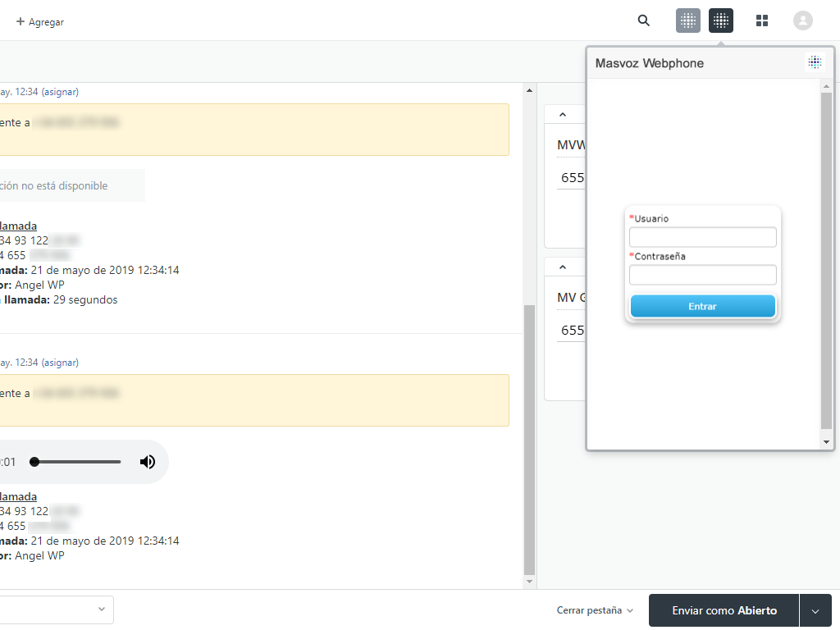Image resolution: width=840 pixels, height=630 pixels.
Task: Click the Entrar login button
Action: pos(702,306)
